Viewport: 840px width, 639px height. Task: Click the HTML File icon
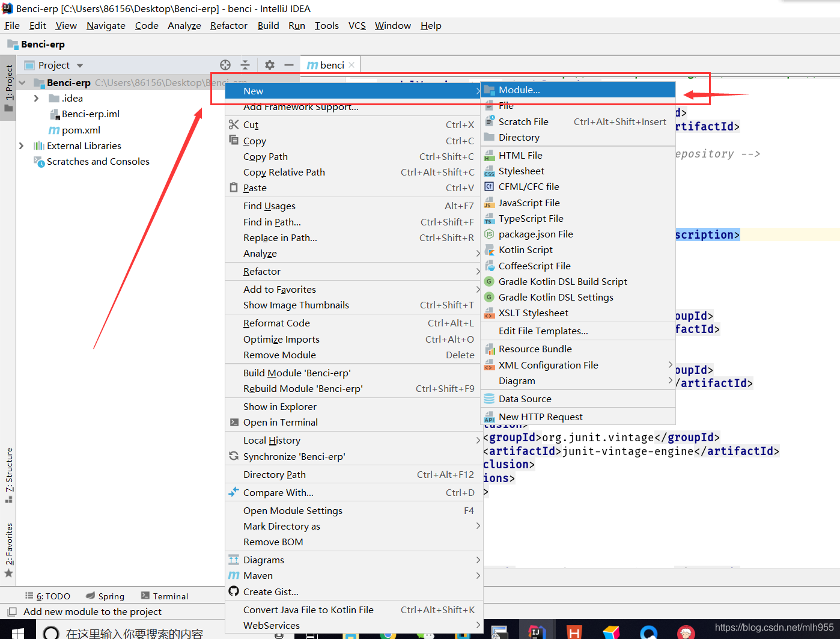click(x=489, y=155)
